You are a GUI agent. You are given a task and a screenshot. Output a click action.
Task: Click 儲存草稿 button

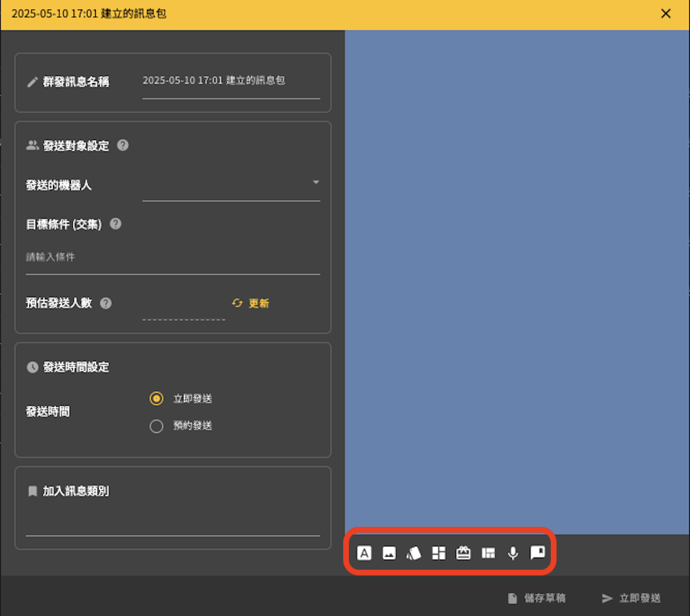537,598
